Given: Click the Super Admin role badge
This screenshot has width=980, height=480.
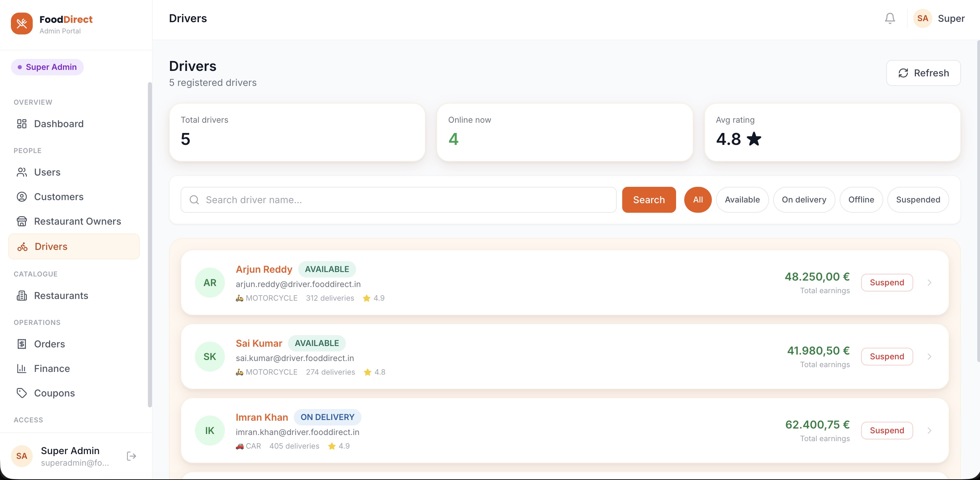Looking at the screenshot, I should click(x=47, y=67).
